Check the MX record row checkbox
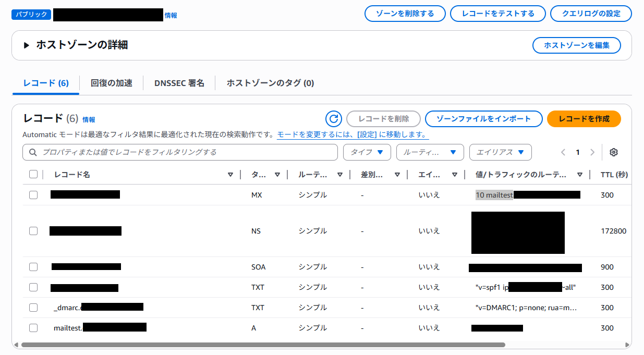This screenshot has width=644, height=355. click(33, 194)
